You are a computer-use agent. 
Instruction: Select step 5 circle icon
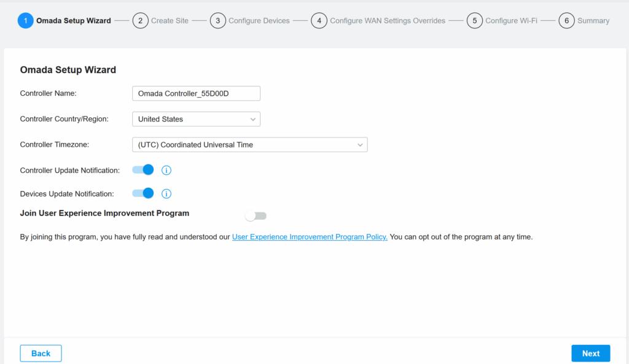click(475, 20)
